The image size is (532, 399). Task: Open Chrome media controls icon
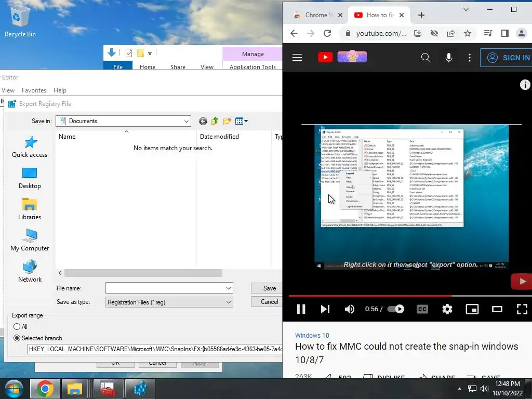[x=488, y=33]
